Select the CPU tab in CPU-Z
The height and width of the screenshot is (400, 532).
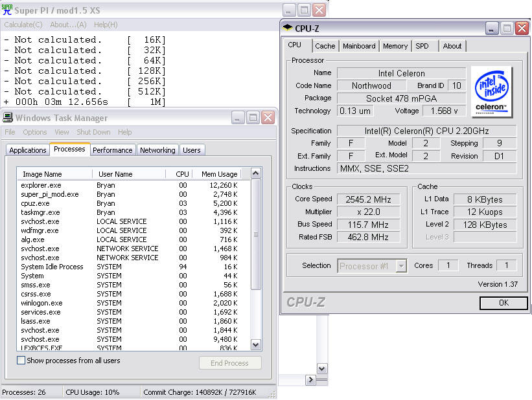click(297, 45)
